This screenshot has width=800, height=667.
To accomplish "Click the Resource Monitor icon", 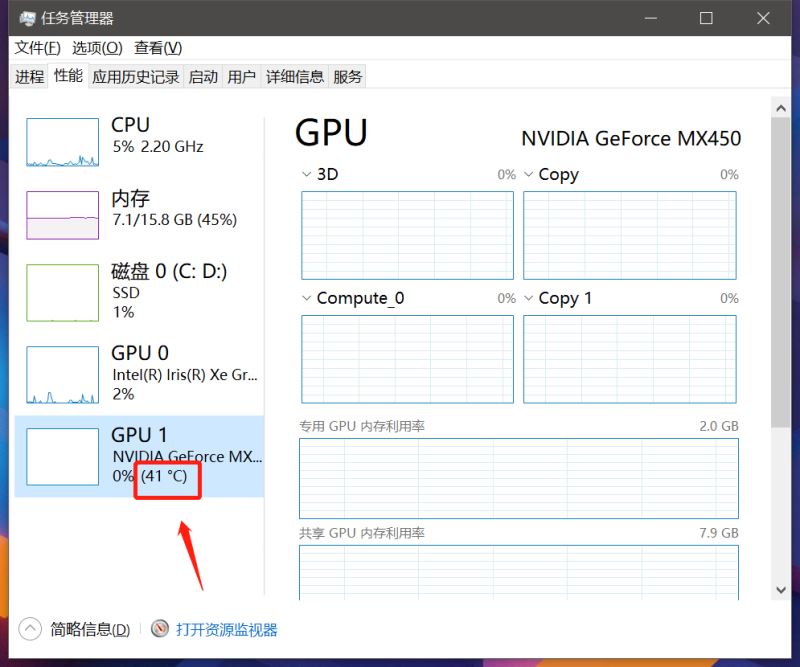I will 160,628.
